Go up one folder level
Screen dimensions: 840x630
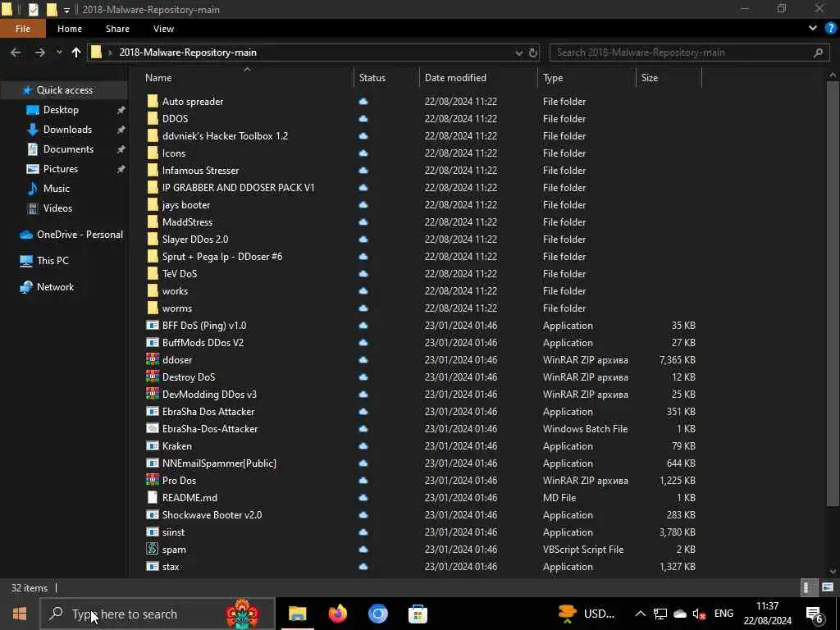click(76, 52)
